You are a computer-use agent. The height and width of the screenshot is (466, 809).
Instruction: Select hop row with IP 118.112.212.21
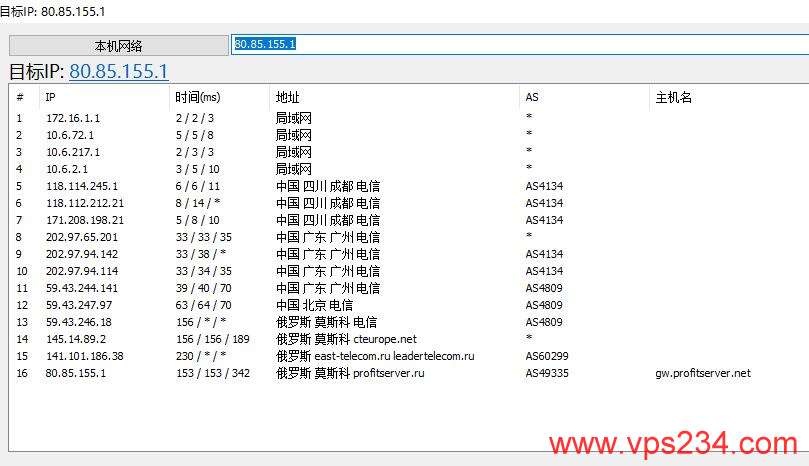[x=409, y=203]
